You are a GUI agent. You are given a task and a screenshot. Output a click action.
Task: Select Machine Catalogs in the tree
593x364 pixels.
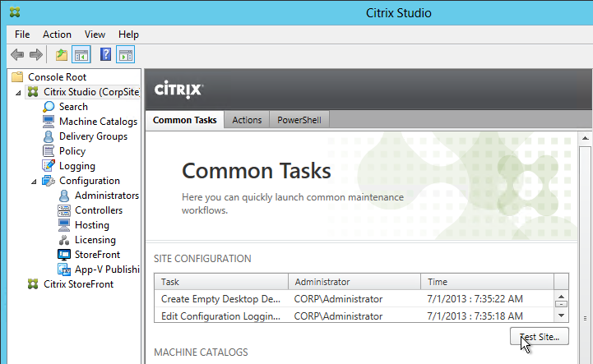tap(99, 122)
